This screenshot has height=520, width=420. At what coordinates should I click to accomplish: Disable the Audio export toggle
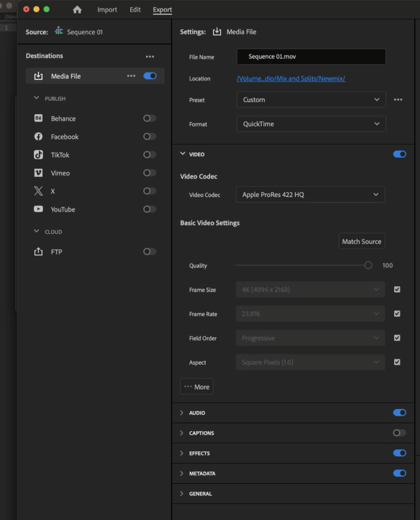pos(400,412)
